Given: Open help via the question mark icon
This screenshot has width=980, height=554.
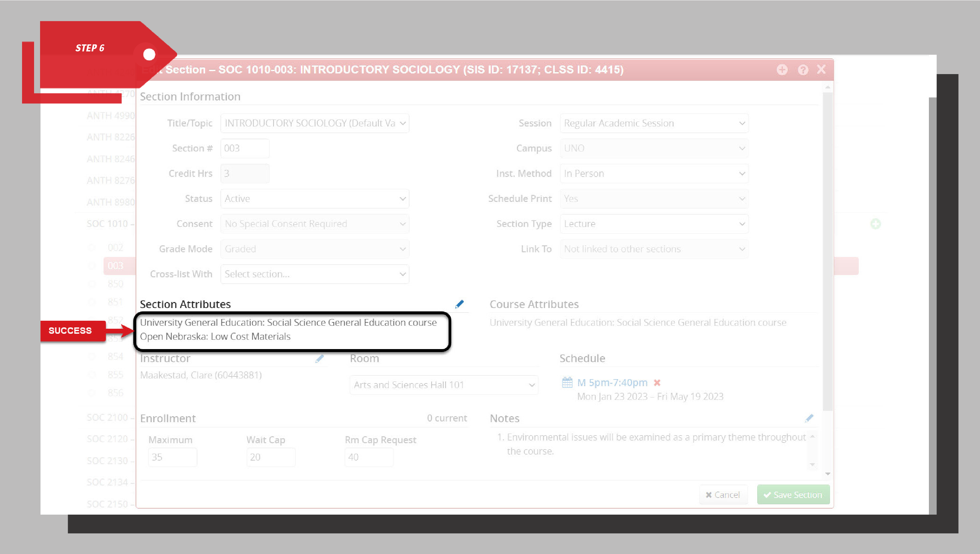Looking at the screenshot, I should 803,70.
